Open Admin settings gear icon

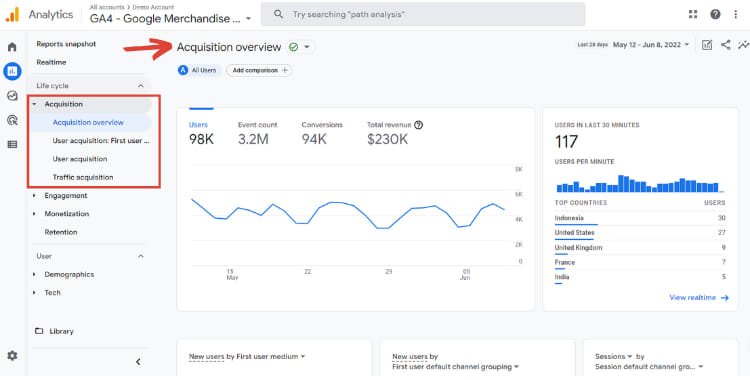(12, 356)
